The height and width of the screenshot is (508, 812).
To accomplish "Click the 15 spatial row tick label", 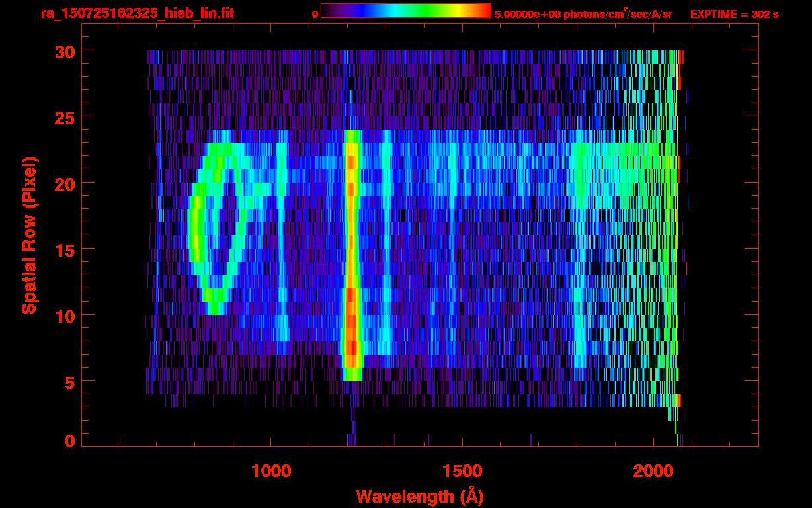I will (63, 249).
